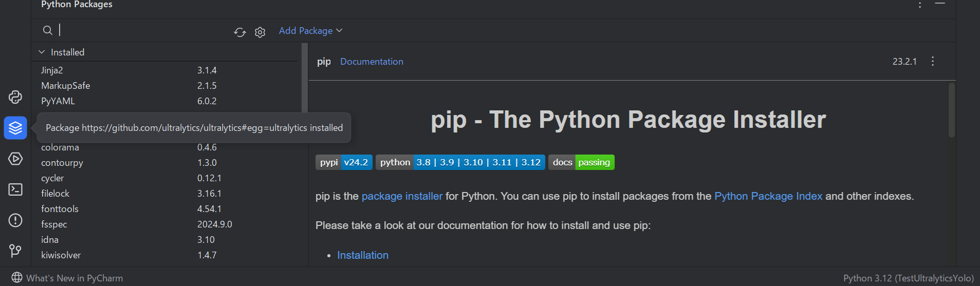The image size is (980, 286).
Task: Reload the package list with refresh icon
Action: 239,32
